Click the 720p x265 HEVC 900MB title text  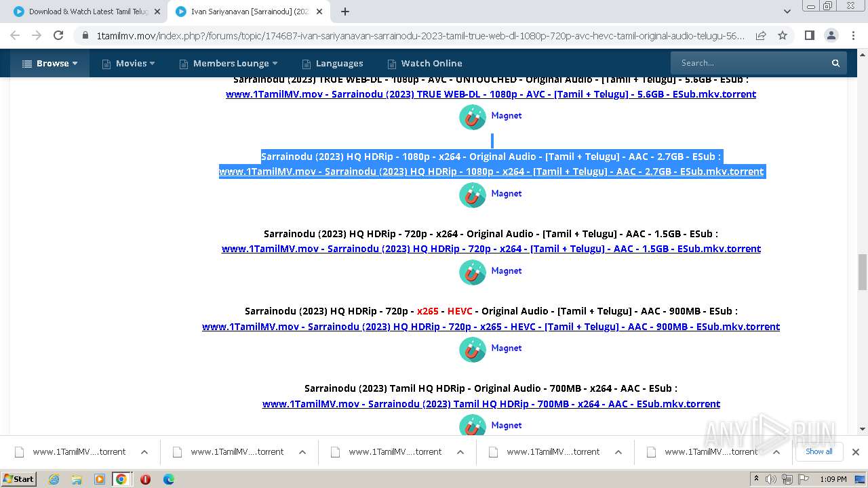[491, 311]
